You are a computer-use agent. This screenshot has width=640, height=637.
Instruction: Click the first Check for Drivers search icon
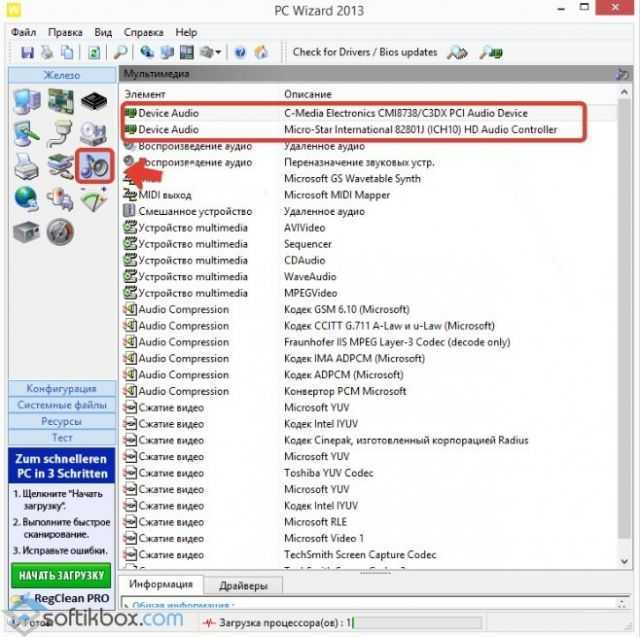point(457,53)
